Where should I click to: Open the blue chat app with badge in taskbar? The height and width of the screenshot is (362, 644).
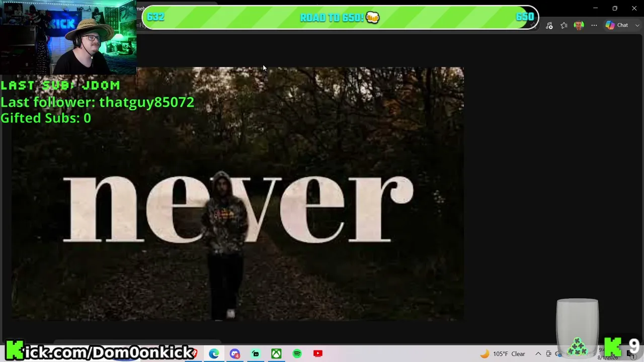235,354
